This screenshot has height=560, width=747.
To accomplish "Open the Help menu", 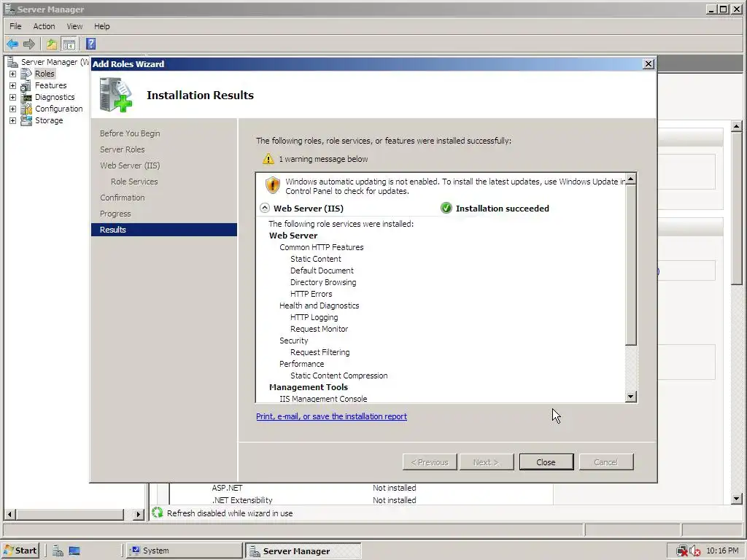I will click(x=101, y=26).
